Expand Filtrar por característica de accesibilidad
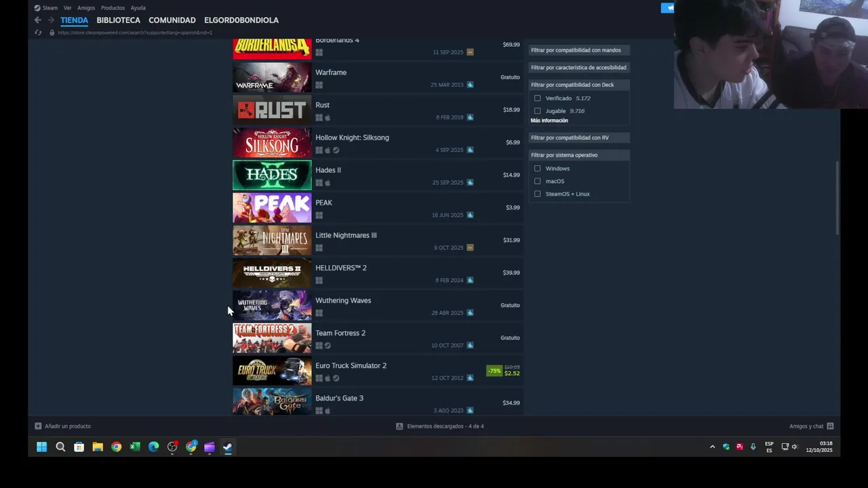Screen dimensions: 868x488 (579, 68)
